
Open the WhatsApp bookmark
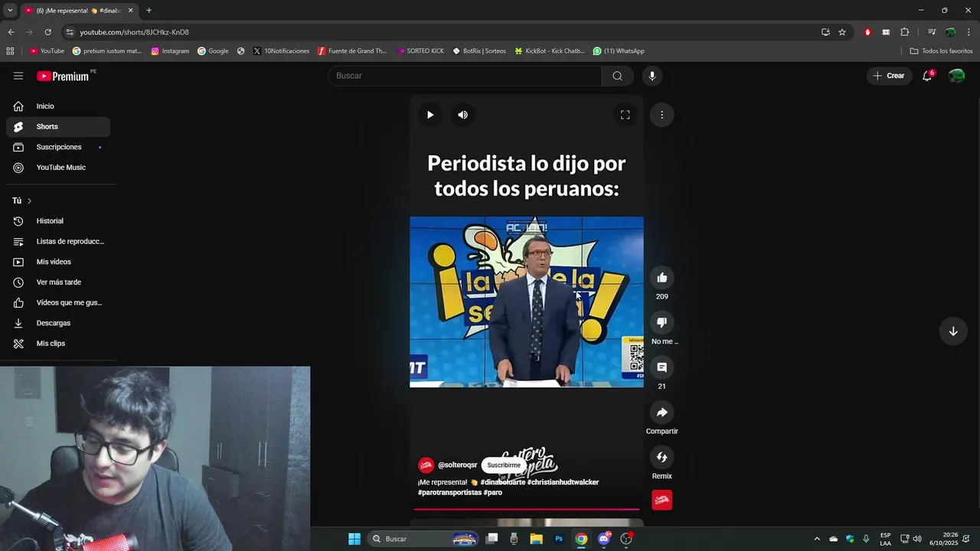(619, 51)
